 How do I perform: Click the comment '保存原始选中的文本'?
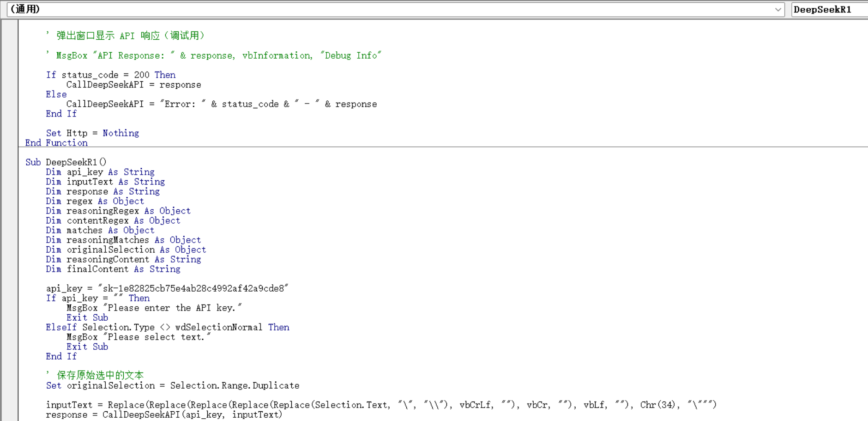(x=95, y=375)
